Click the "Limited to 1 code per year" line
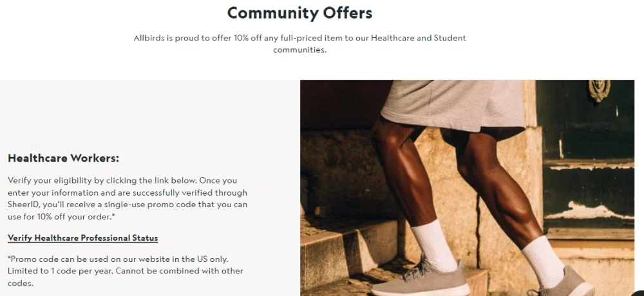Image resolution: width=644 pixels, height=296 pixels. pyautogui.click(x=64, y=271)
